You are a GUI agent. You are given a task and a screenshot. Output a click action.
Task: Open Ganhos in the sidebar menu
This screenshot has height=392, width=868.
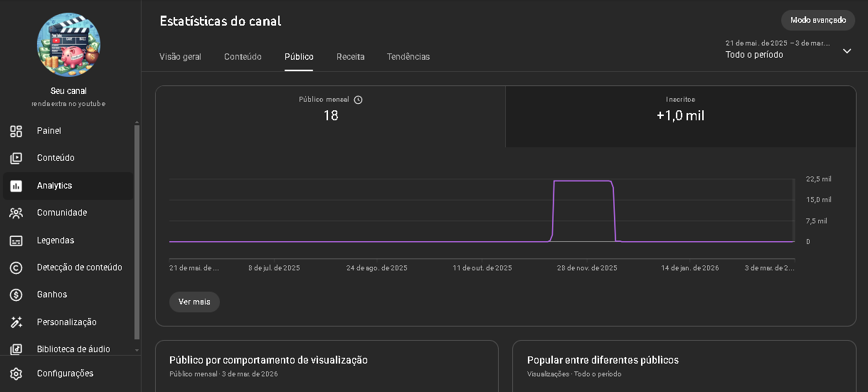(x=68, y=295)
